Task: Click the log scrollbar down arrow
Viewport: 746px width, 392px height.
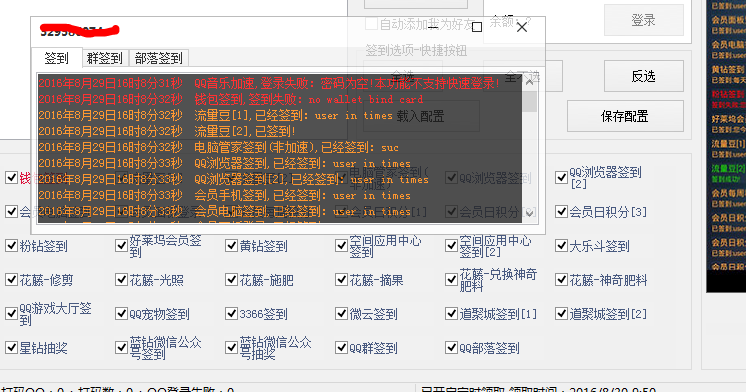Action: (530, 213)
